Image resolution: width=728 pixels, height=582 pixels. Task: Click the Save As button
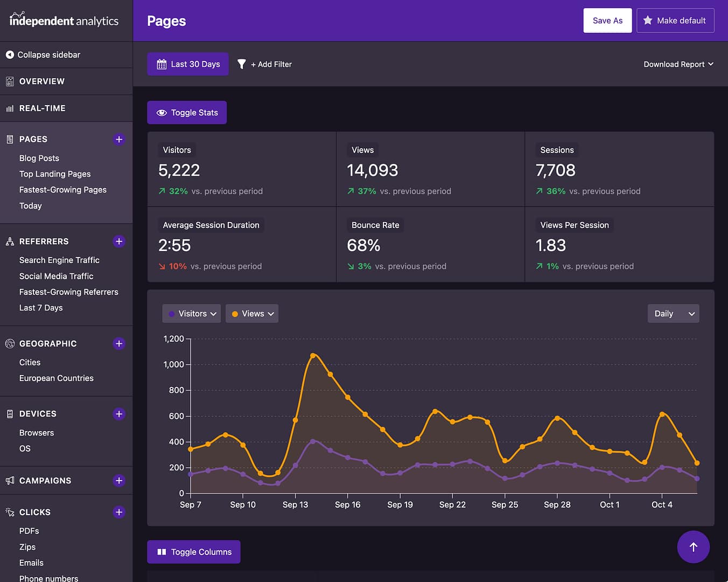pyautogui.click(x=607, y=20)
